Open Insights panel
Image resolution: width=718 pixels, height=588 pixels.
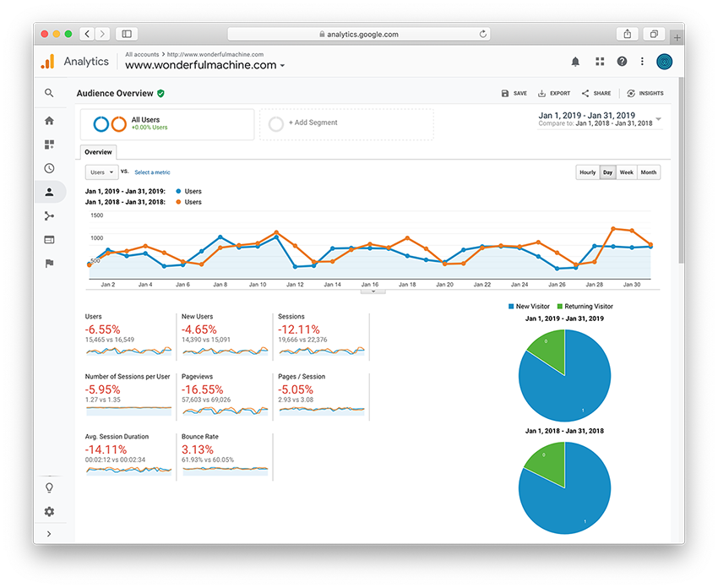645,94
